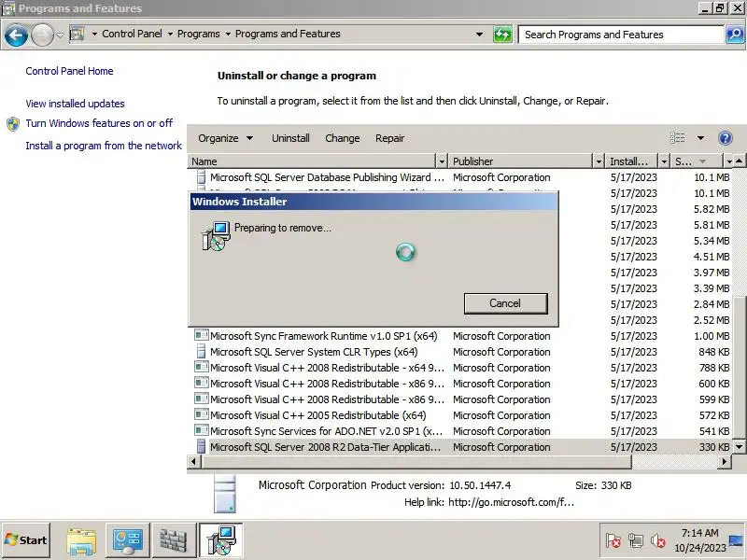Open the Organize menu
747x560 pixels.
click(x=225, y=138)
